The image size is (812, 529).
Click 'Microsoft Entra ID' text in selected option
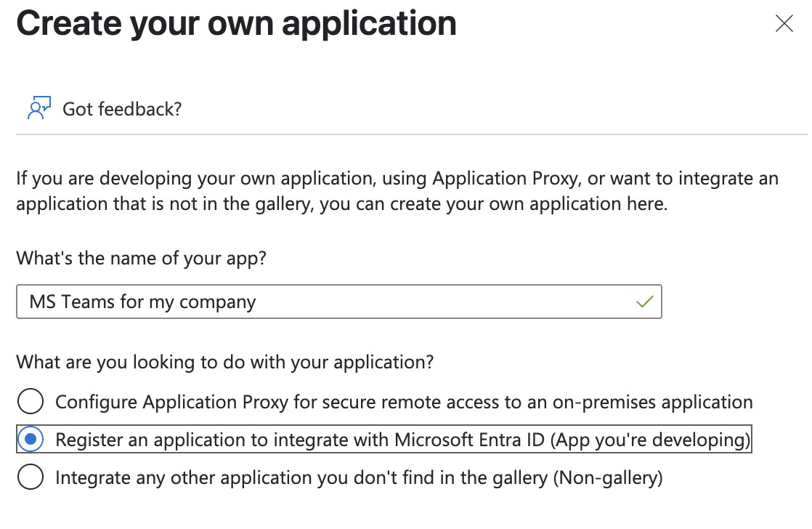tap(470, 440)
